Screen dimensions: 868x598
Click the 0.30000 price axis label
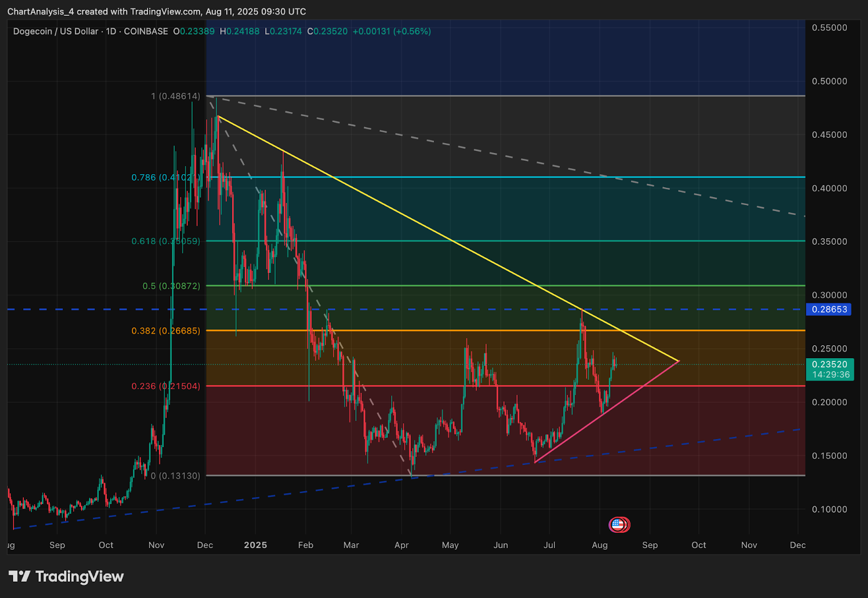pos(829,295)
